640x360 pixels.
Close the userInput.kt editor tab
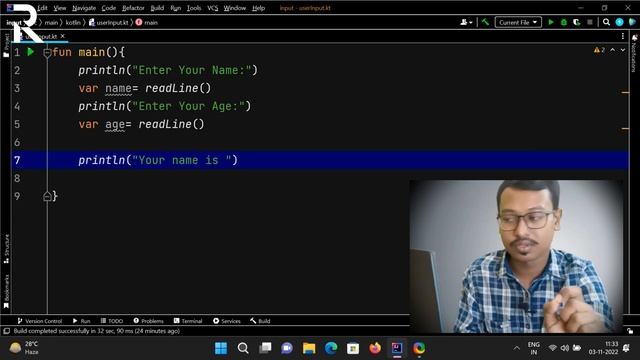coord(62,36)
